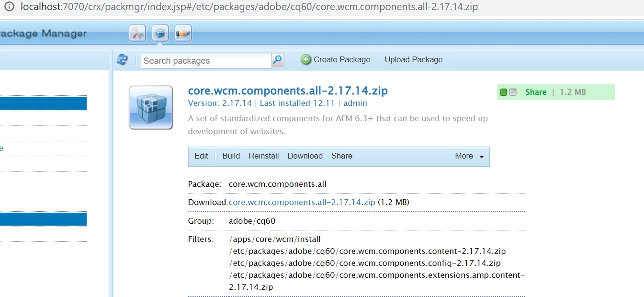Viewport: 644px width, 297px height.
Task: Select filter core.wcm.components.extensions.amp.content
Action: pyautogui.click(x=377, y=281)
